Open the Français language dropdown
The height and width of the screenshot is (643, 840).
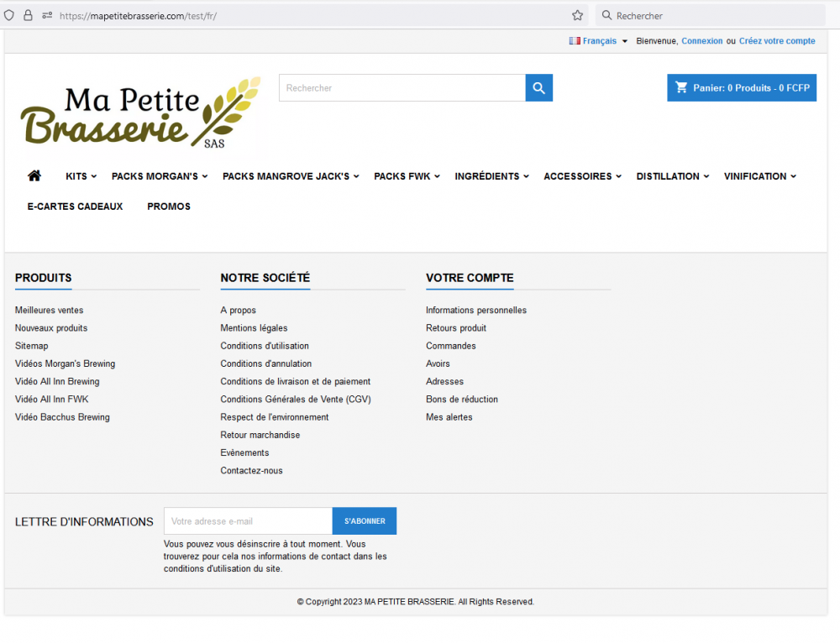598,40
